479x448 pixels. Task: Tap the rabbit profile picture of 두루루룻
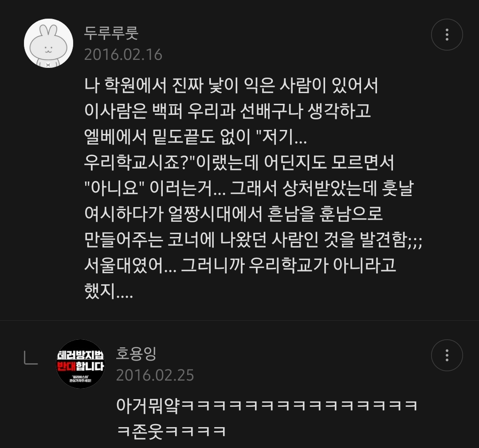click(x=49, y=43)
